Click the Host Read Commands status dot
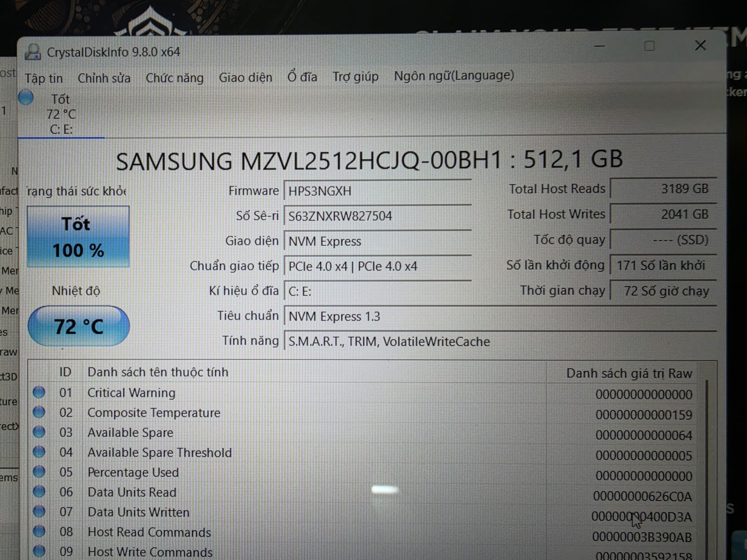This screenshot has width=747, height=560. click(x=39, y=532)
